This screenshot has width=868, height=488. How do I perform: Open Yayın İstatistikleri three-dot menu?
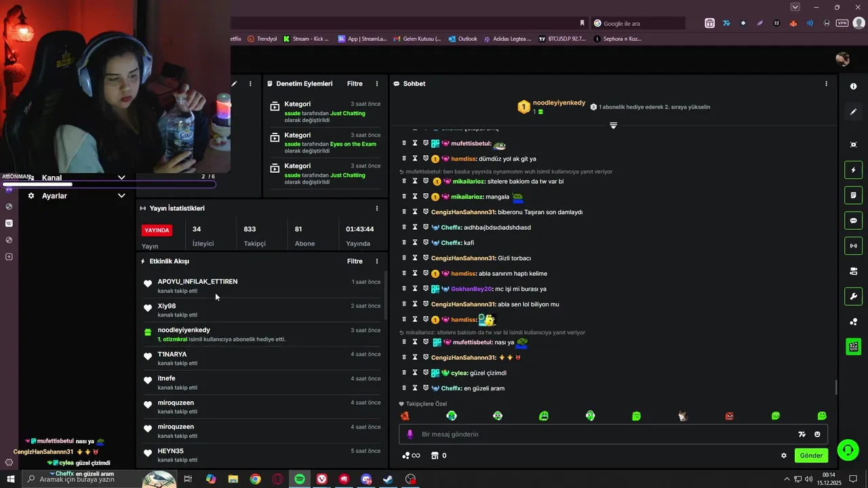377,208
